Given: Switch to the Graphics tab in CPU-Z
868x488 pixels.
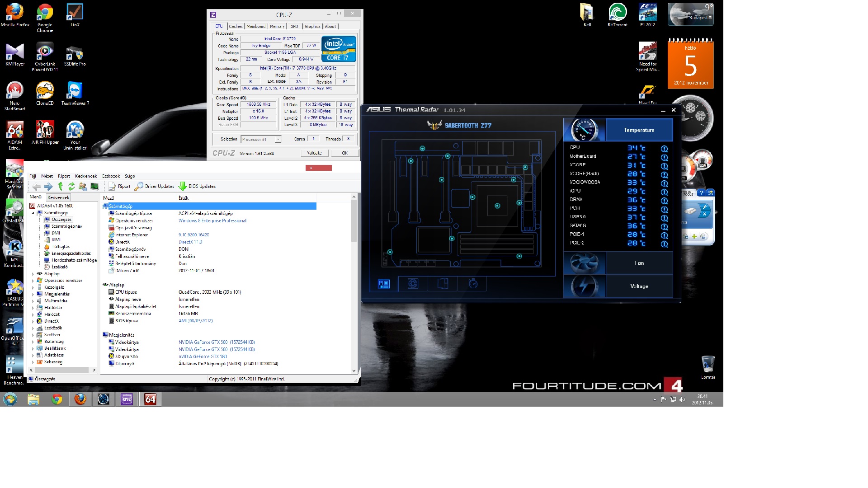Looking at the screenshot, I should coord(312,27).
